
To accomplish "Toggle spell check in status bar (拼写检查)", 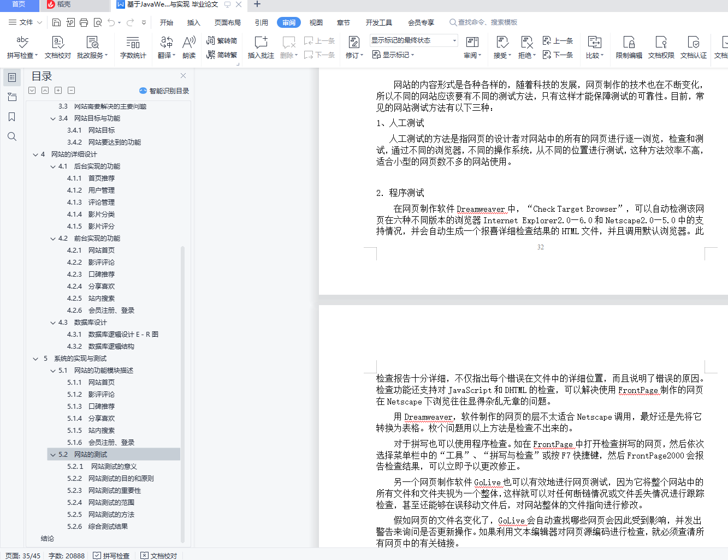I will coord(111,556).
